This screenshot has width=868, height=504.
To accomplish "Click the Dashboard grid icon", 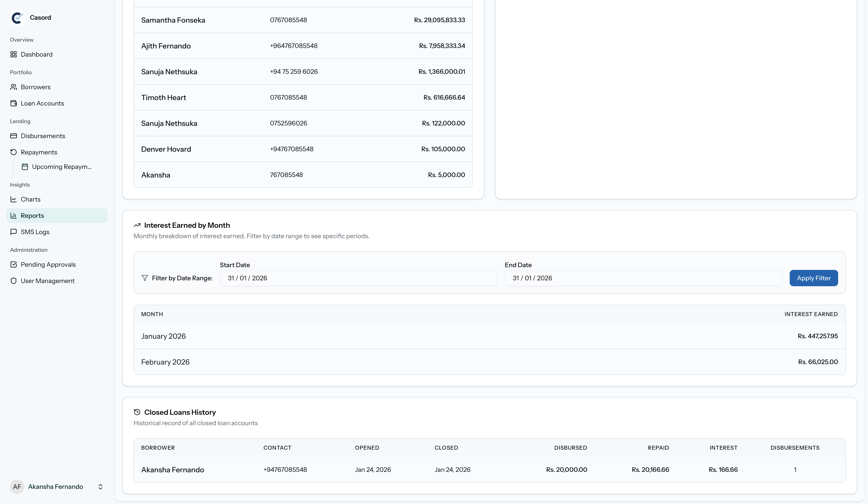I will click(13, 55).
